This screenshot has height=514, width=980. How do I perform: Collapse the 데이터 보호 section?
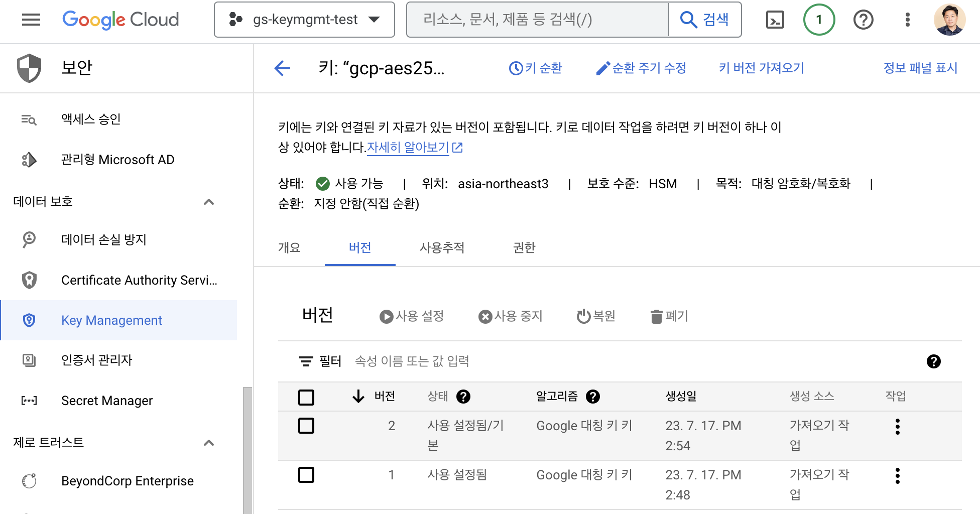[x=209, y=202]
